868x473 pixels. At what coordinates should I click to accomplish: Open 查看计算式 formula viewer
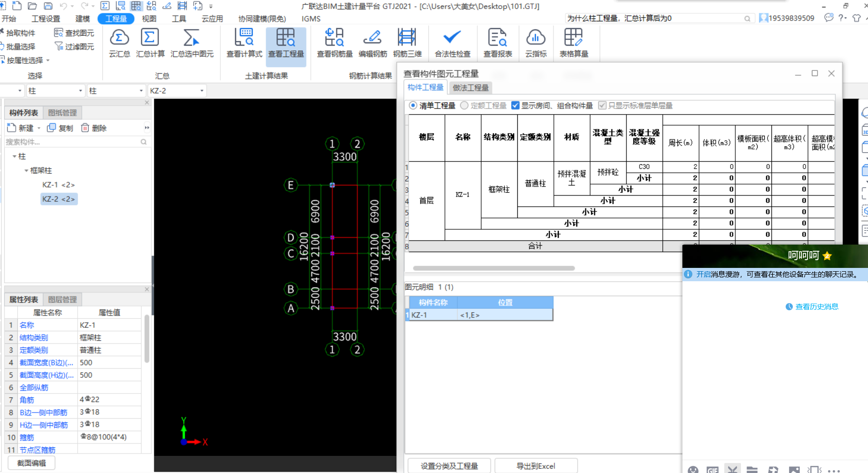coord(244,43)
